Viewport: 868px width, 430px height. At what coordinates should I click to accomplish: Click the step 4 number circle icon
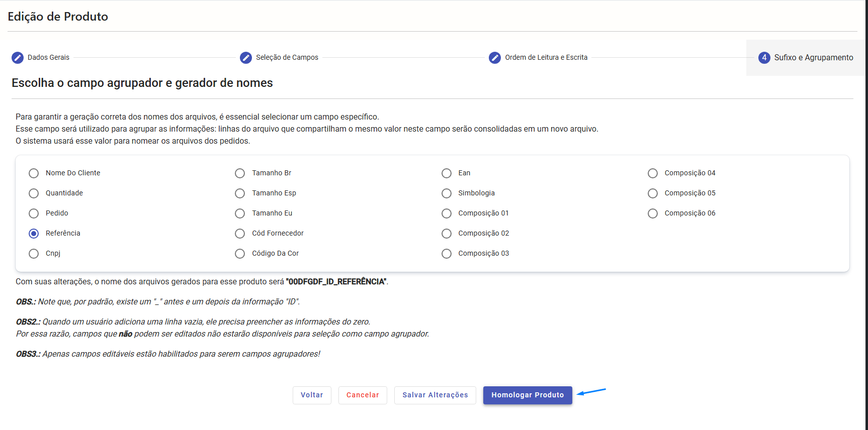click(764, 58)
